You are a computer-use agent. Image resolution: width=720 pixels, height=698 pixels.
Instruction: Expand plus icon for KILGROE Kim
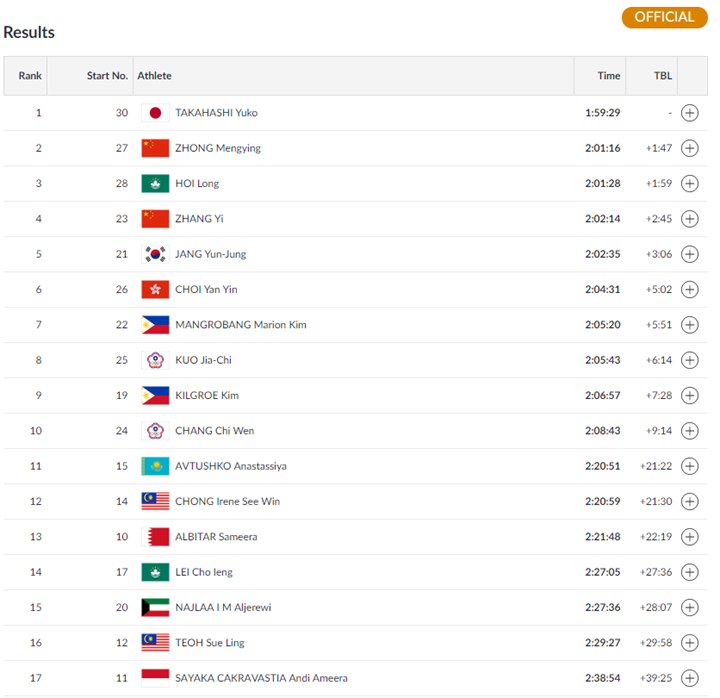[x=689, y=395]
